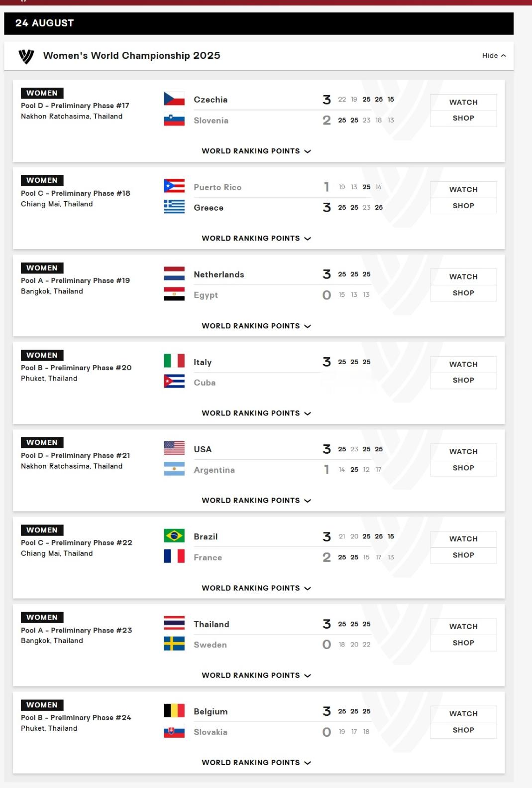Click the Argentina flag icon

tap(174, 469)
